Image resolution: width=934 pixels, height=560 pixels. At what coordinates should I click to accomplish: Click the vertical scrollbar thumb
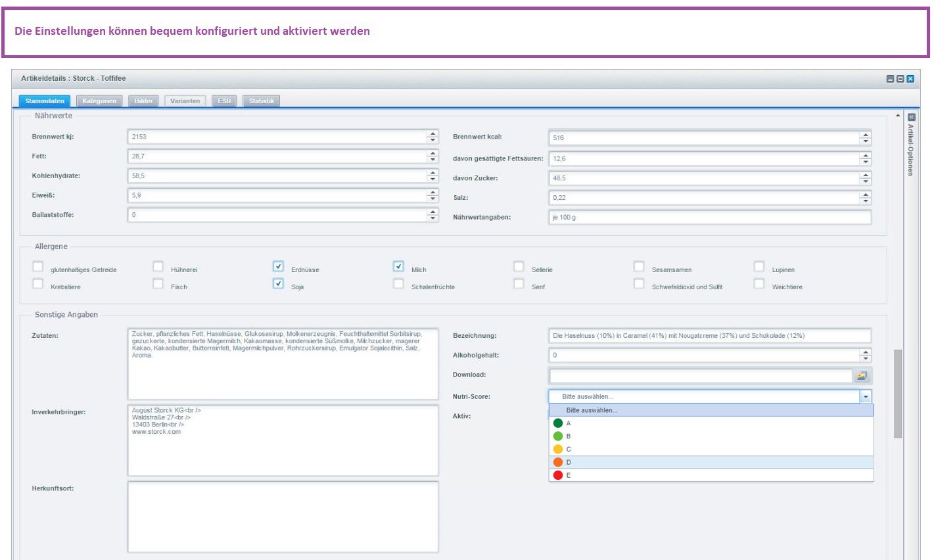(x=898, y=394)
